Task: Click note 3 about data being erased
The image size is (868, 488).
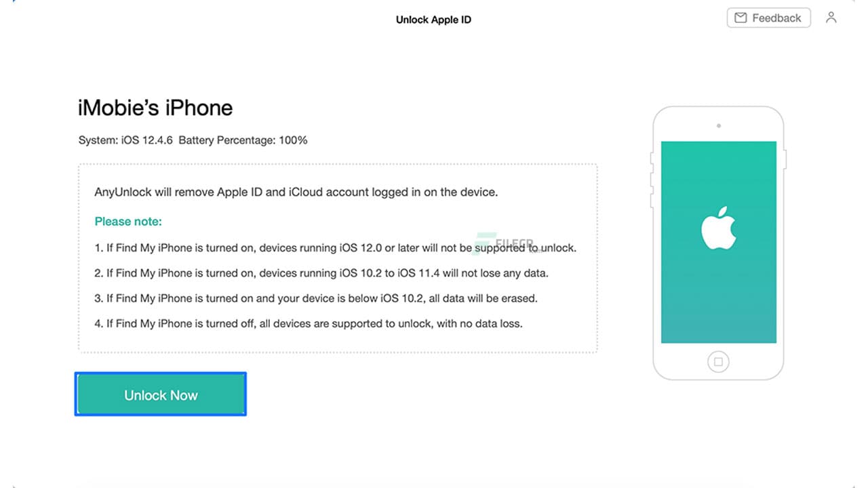Action: (x=315, y=298)
